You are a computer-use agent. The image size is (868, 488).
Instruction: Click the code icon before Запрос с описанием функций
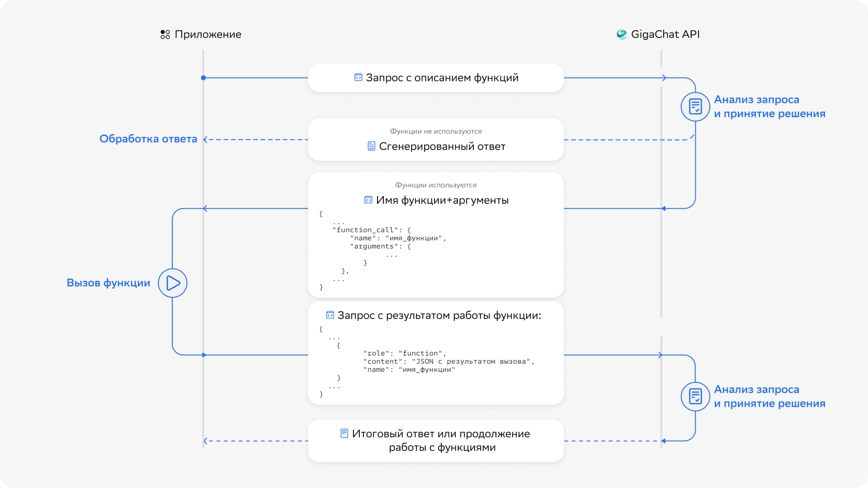tap(358, 78)
